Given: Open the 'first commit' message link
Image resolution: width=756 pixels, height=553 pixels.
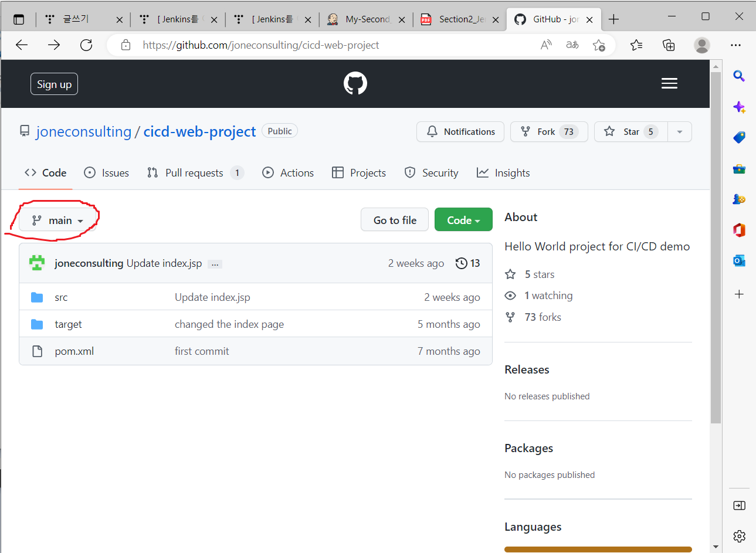Looking at the screenshot, I should 202,351.
